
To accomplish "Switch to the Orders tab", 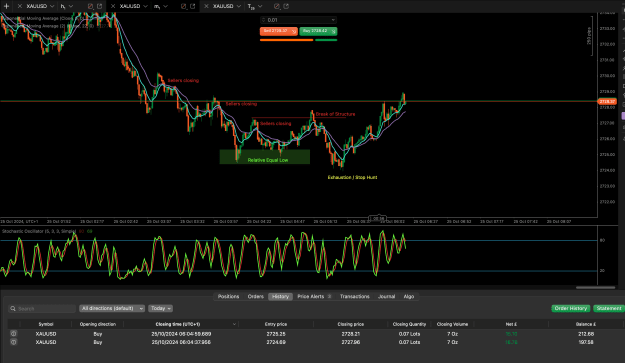I will click(256, 296).
